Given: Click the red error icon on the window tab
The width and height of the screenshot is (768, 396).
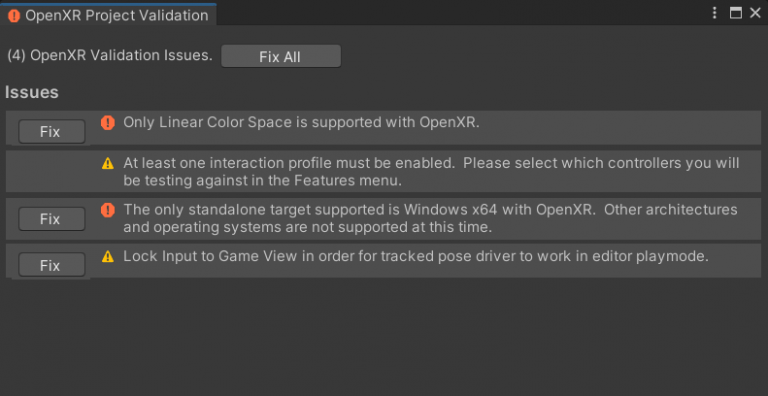Looking at the screenshot, I should (14, 16).
